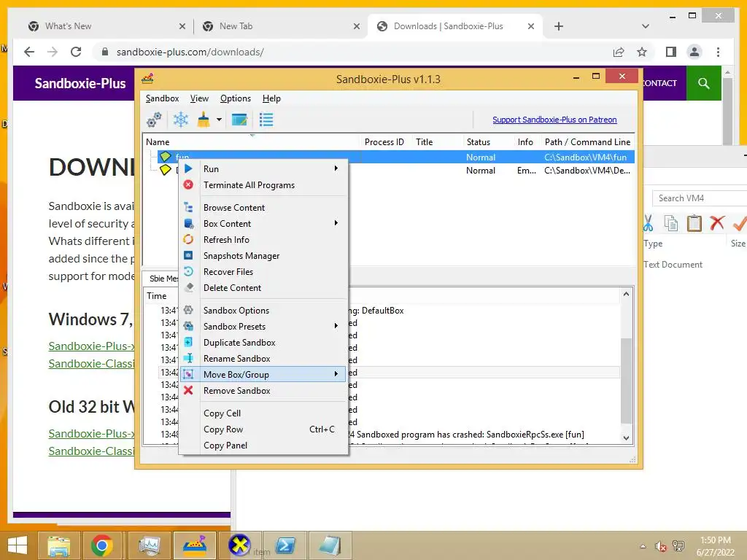Click the Duplicate Sandbox icon
The image size is (747, 560).
tap(189, 342)
